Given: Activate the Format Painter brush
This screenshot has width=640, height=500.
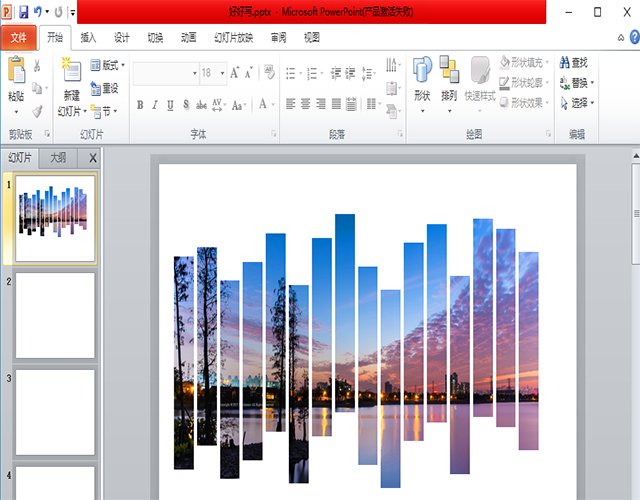Looking at the screenshot, I should (37, 111).
